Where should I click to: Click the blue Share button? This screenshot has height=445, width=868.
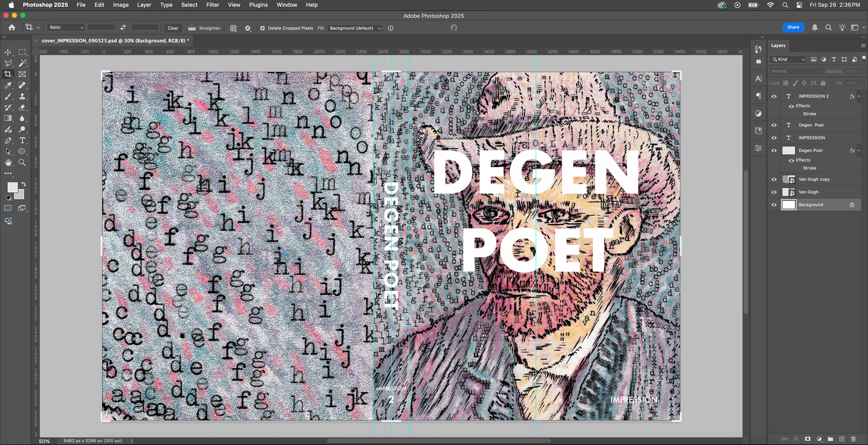793,27
